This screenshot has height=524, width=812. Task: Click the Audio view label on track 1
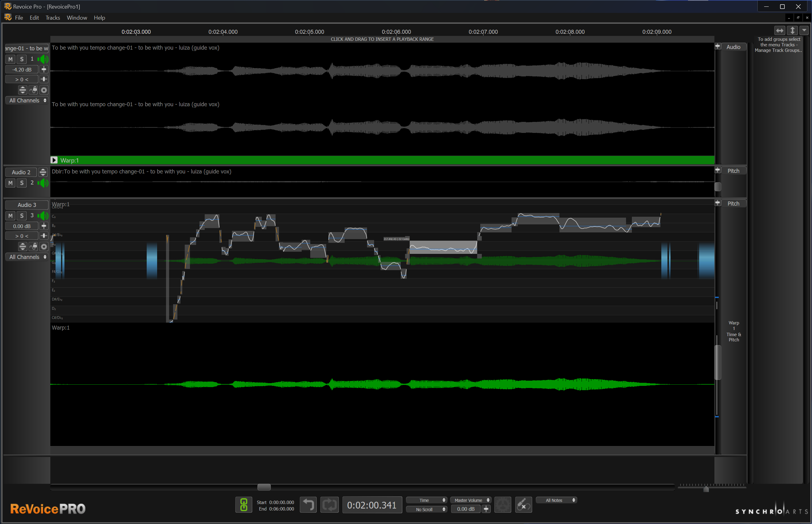coord(733,47)
